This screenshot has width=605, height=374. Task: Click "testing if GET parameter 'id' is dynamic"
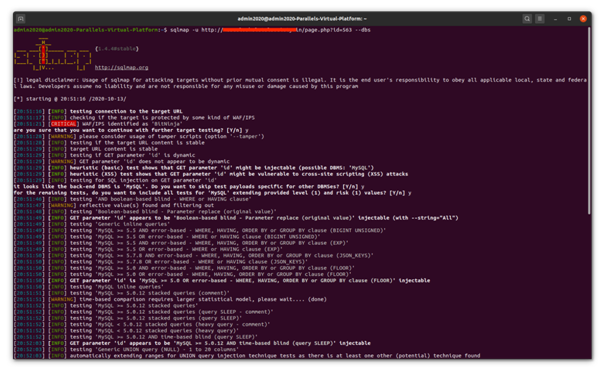click(x=132, y=155)
